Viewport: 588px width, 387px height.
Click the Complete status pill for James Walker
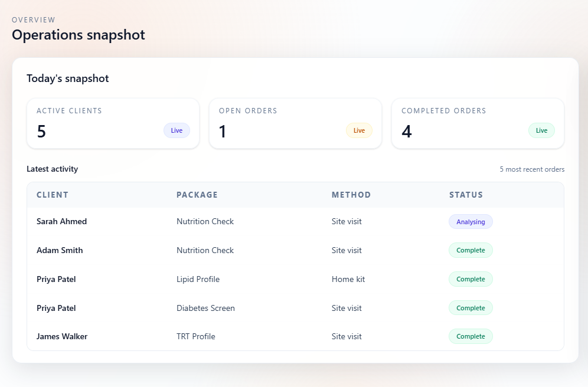[x=471, y=336]
